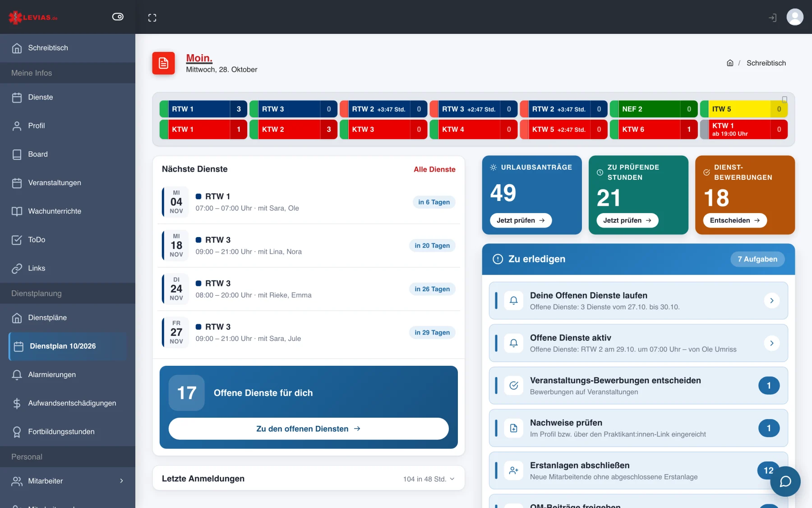Click the ToDo checkbox icon in sidebar
This screenshot has width=812, height=508.
point(17,240)
